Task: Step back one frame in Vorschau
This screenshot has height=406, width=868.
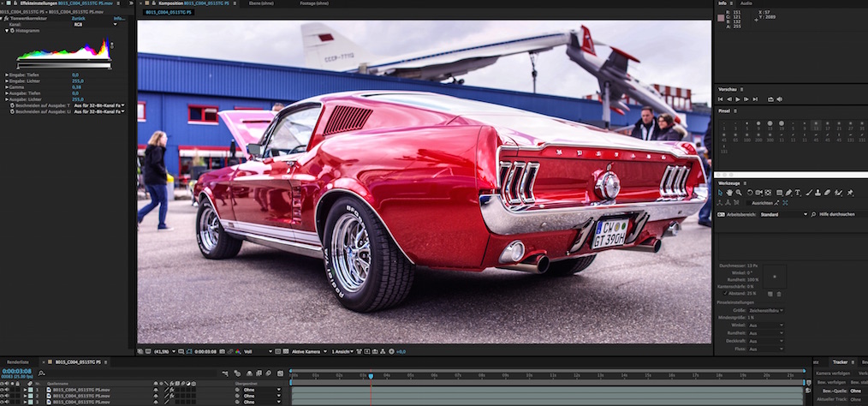Action: click(x=729, y=99)
